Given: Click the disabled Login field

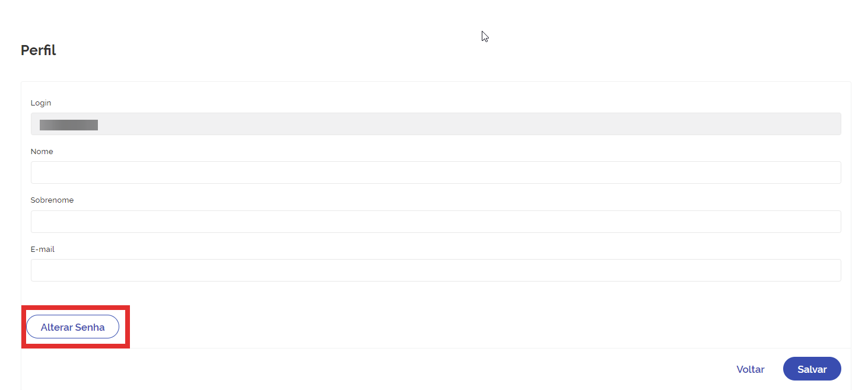Looking at the screenshot, I should coord(435,124).
